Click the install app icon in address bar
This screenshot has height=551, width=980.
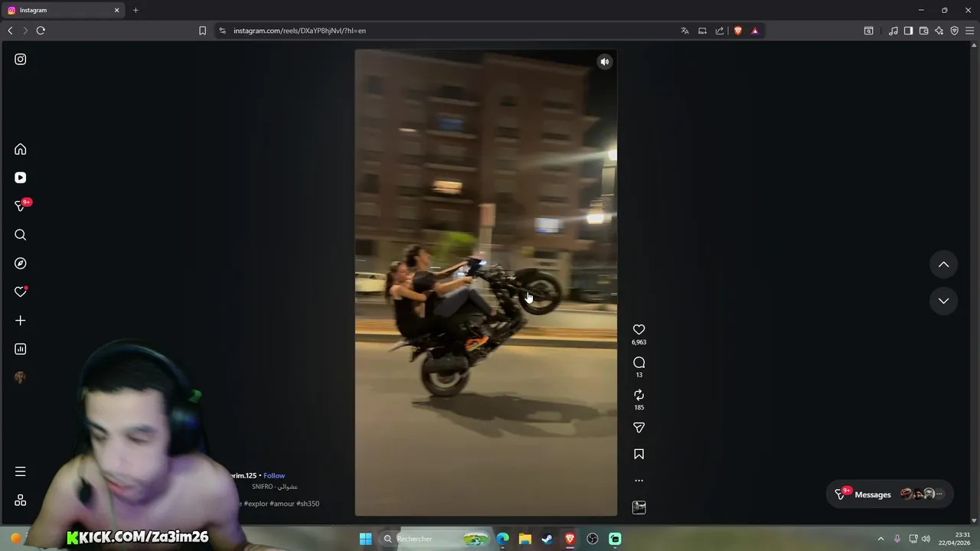pyautogui.click(x=702, y=31)
